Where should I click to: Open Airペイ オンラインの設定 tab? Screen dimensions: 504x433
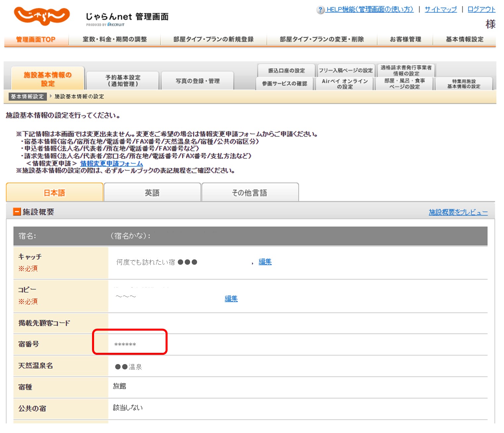pyautogui.click(x=345, y=84)
